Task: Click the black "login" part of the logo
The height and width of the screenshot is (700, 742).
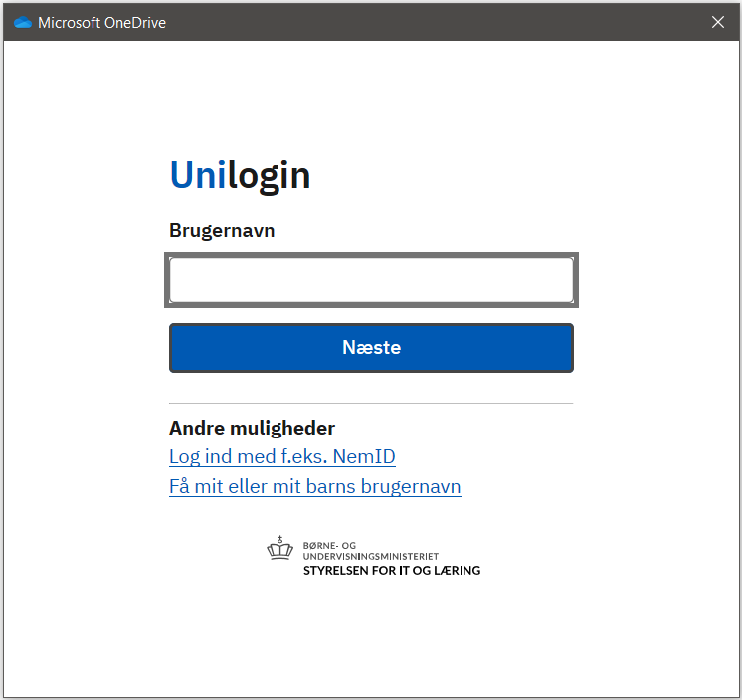Action: click(269, 176)
